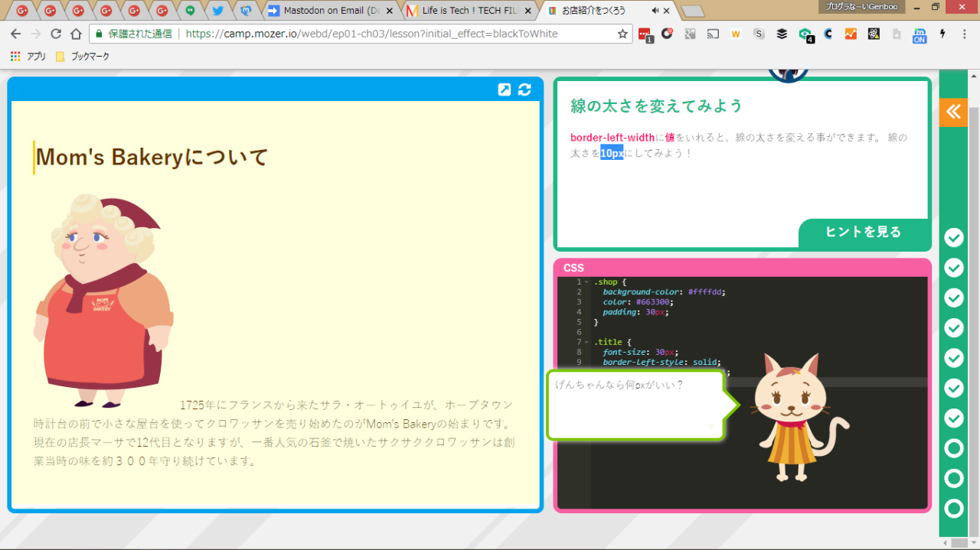The height and width of the screenshot is (550, 980).
Task: Click the green speech bubble advance arrow
Action: point(711,427)
